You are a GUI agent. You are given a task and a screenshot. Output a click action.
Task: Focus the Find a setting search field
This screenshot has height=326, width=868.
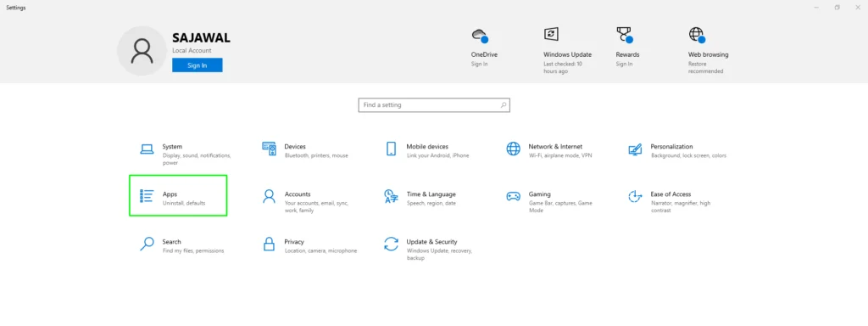click(x=434, y=104)
